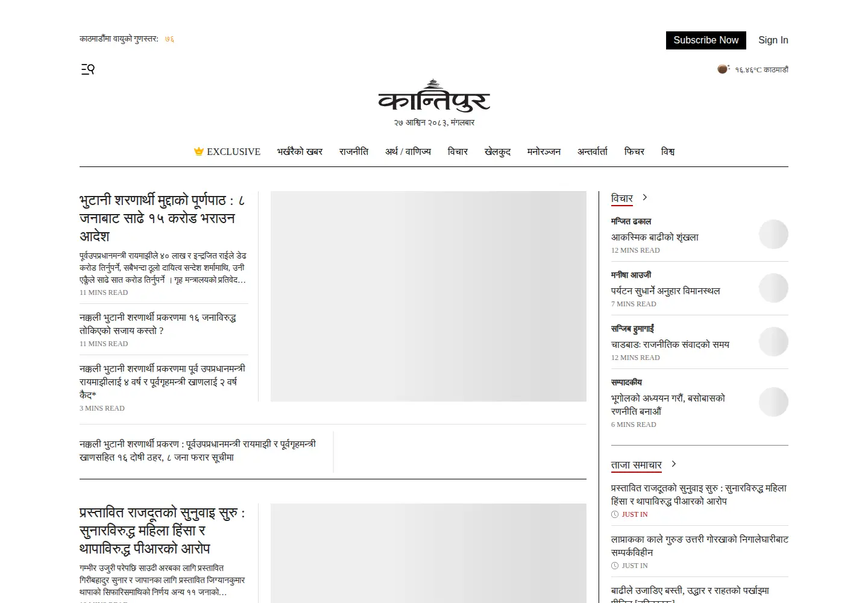The width and height of the screenshot is (868, 603).
Task: Open the खेलकुद menu item
Action: pyautogui.click(x=497, y=152)
